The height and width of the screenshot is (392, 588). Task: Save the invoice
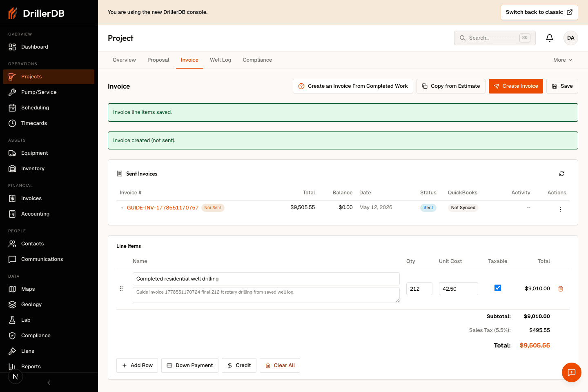coord(562,86)
